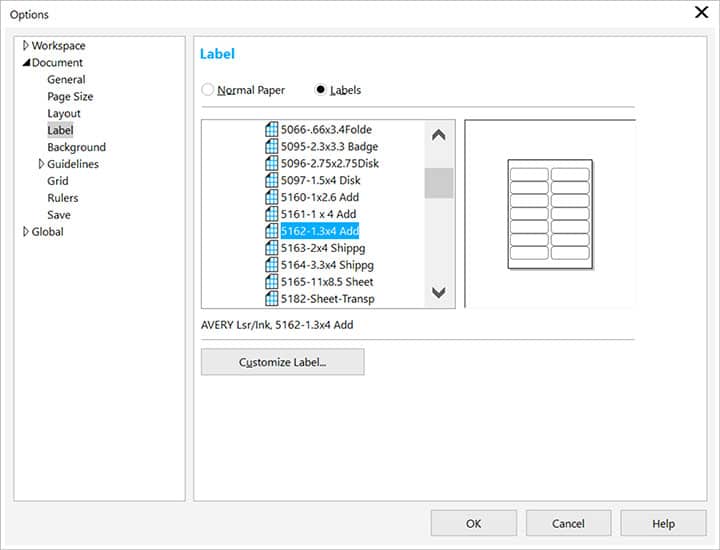Select the Label page in the tree

pyautogui.click(x=60, y=130)
